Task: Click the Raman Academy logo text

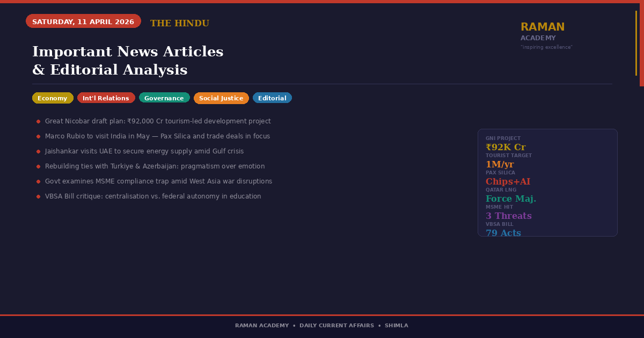Action: (x=543, y=27)
